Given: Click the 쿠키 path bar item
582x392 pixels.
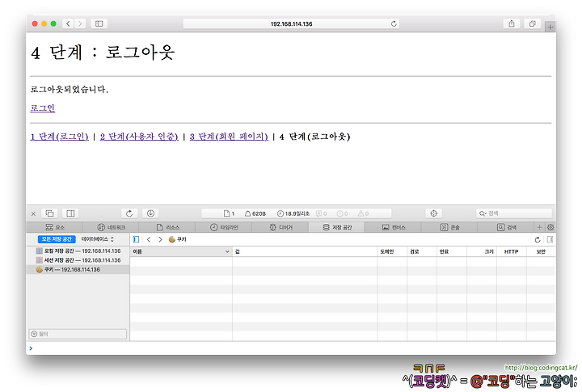Looking at the screenshot, I should [177, 239].
